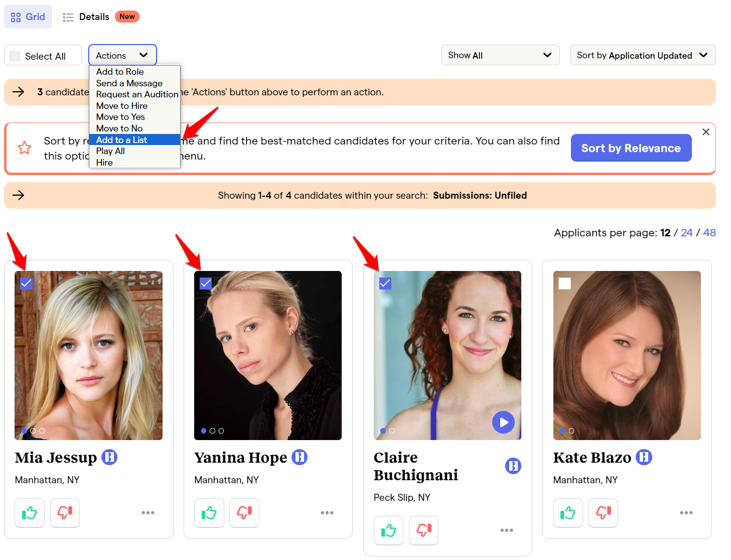The image size is (731, 560).
Task: Open Mia Jessup's headshot photo
Action: coord(89,355)
